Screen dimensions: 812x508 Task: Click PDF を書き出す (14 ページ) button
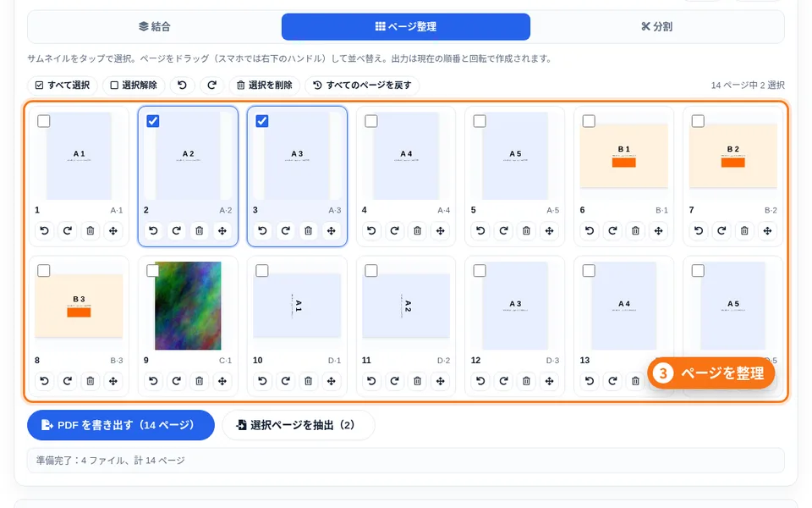coord(121,425)
